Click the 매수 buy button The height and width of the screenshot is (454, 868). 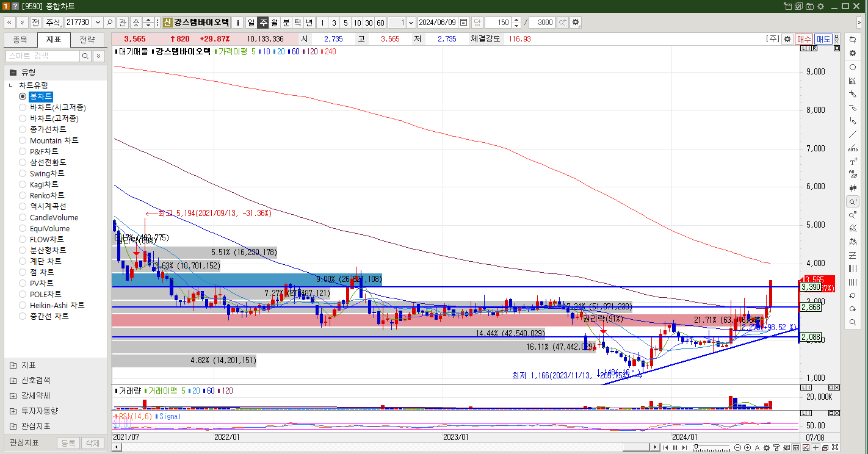click(x=804, y=39)
